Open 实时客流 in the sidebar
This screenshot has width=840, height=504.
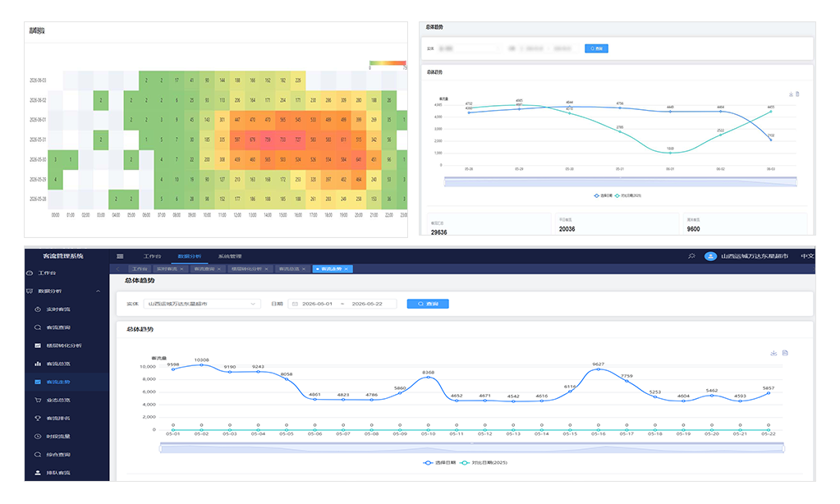[x=58, y=309]
